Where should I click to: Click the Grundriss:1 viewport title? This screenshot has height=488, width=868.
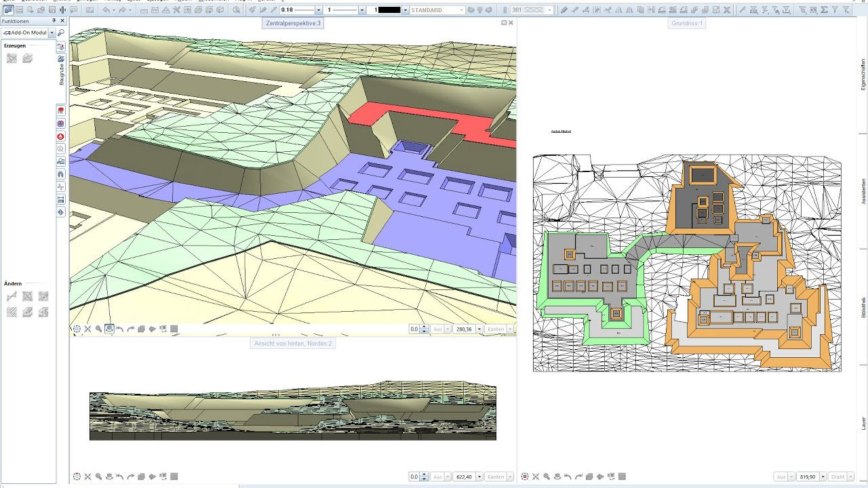688,23
